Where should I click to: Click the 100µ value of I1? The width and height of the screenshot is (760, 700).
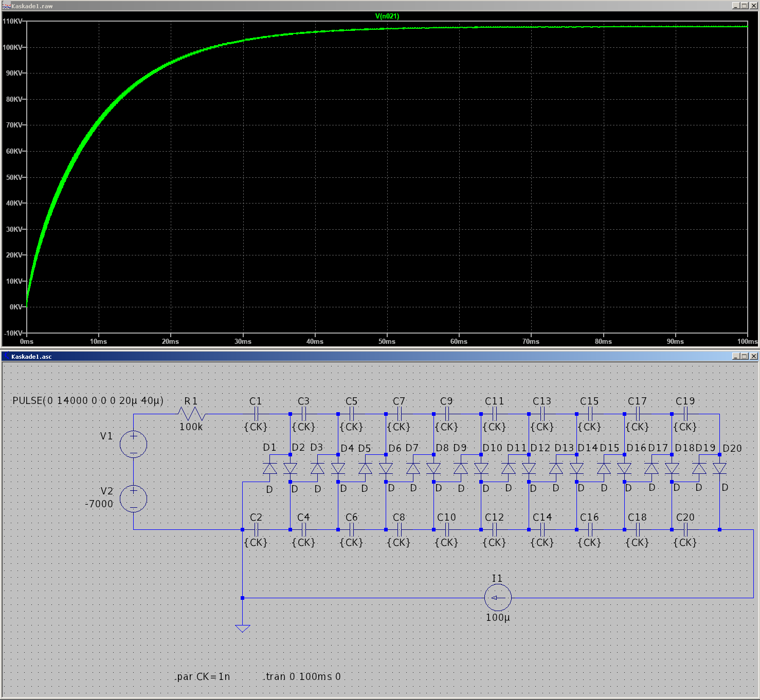[x=498, y=617]
